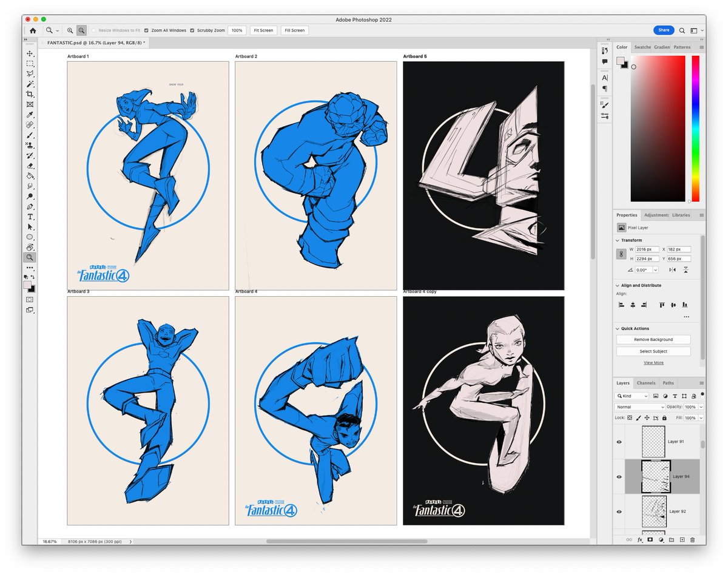Flip horizontal in Transform section

[672, 269]
